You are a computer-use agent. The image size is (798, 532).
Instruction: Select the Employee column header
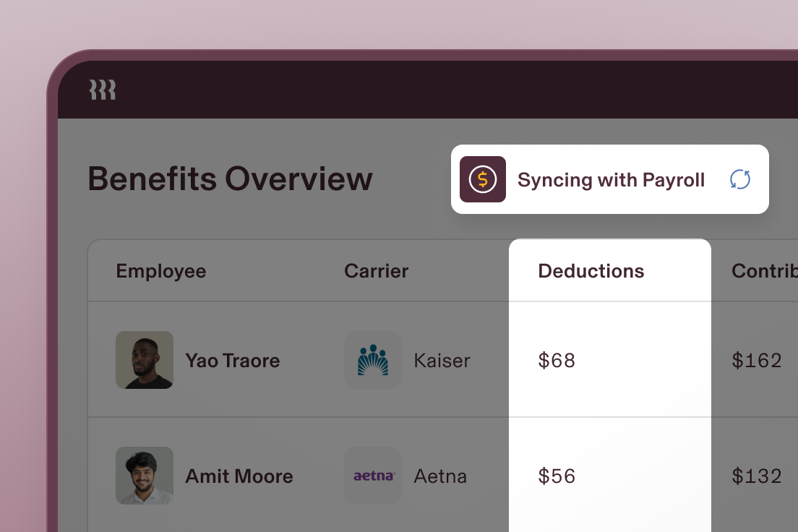160,270
